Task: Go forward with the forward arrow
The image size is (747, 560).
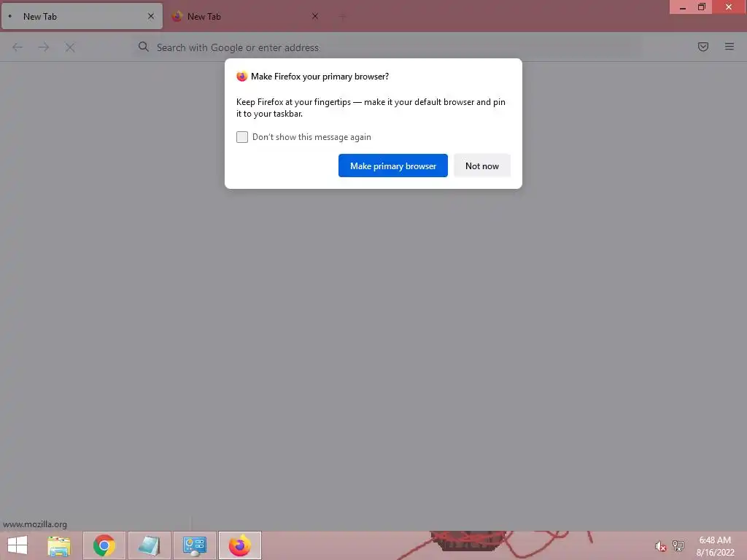Action: (x=44, y=47)
